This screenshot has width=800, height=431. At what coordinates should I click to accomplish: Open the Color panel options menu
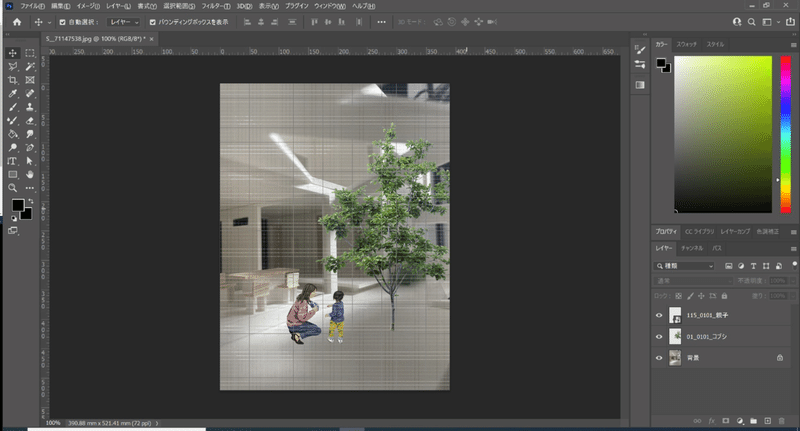pos(793,45)
